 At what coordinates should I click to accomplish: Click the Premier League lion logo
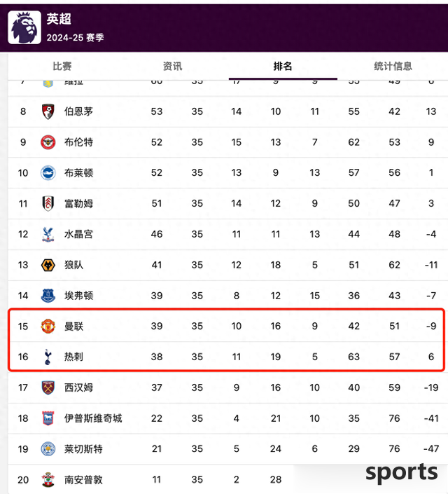[24, 27]
